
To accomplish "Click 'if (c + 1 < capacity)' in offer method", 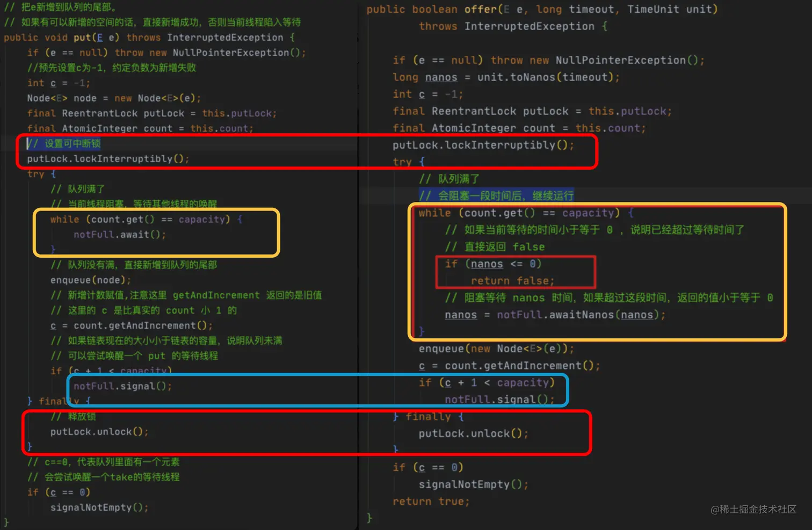I will [487, 382].
